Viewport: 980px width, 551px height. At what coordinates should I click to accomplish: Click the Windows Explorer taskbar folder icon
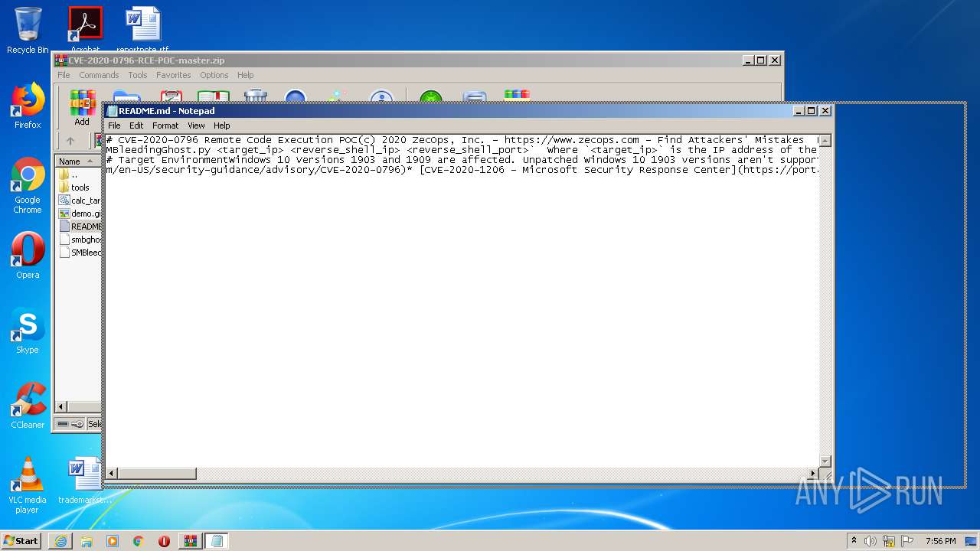pyautogui.click(x=87, y=541)
